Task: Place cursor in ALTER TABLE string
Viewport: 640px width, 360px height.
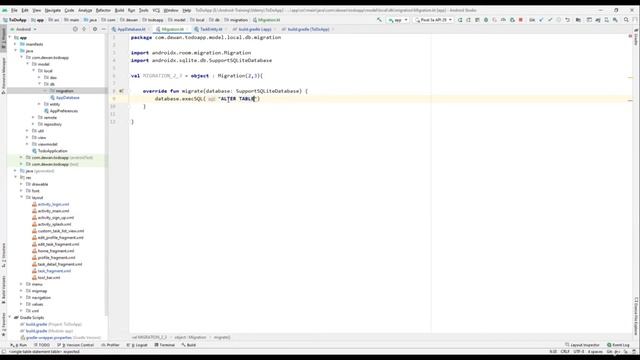Action: click(x=238, y=99)
